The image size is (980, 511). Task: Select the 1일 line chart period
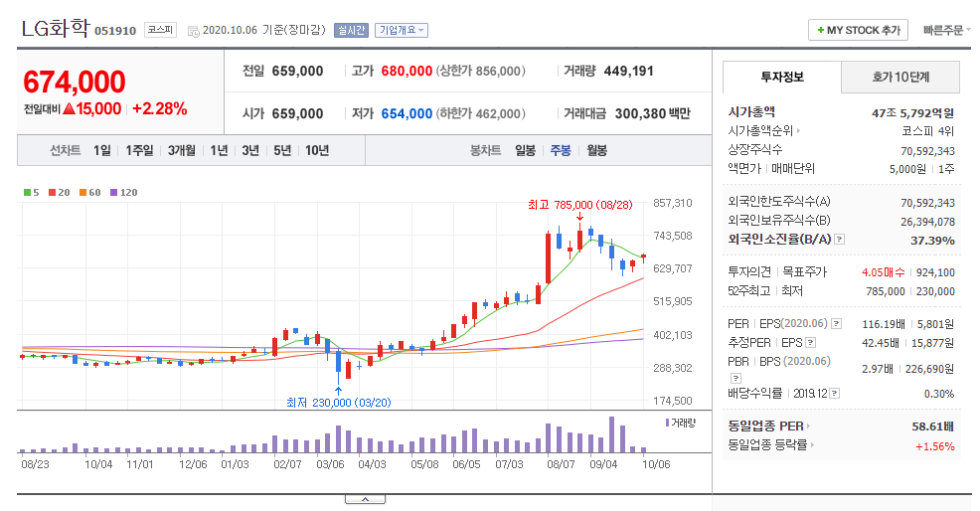pos(101,151)
